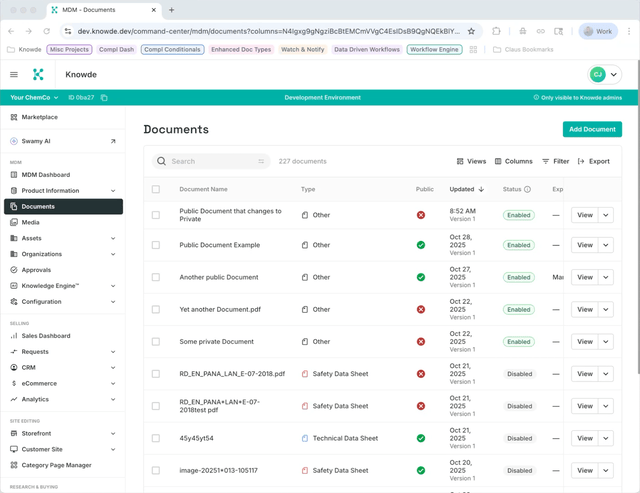The image size is (640, 493).
Task: Open the Media sidebar page
Action: pyautogui.click(x=31, y=222)
